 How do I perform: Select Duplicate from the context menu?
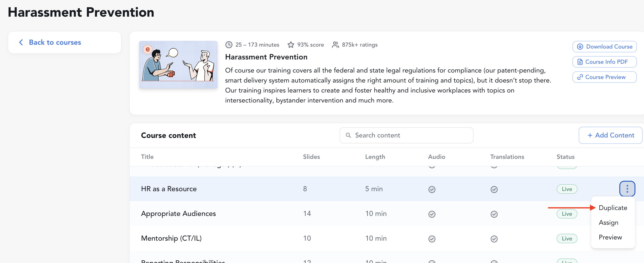[x=612, y=208]
